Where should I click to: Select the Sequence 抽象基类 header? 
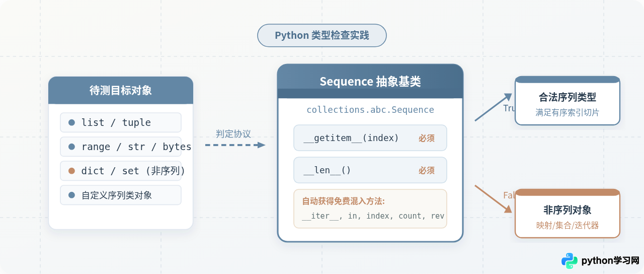click(x=370, y=82)
